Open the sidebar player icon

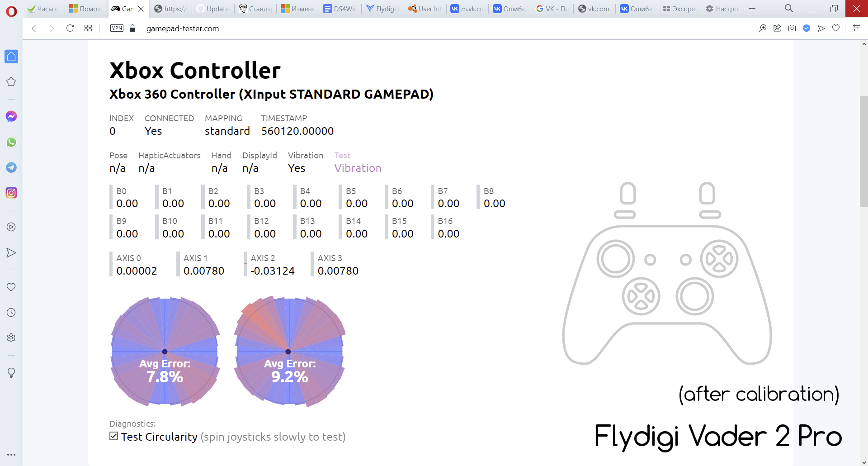click(x=11, y=227)
